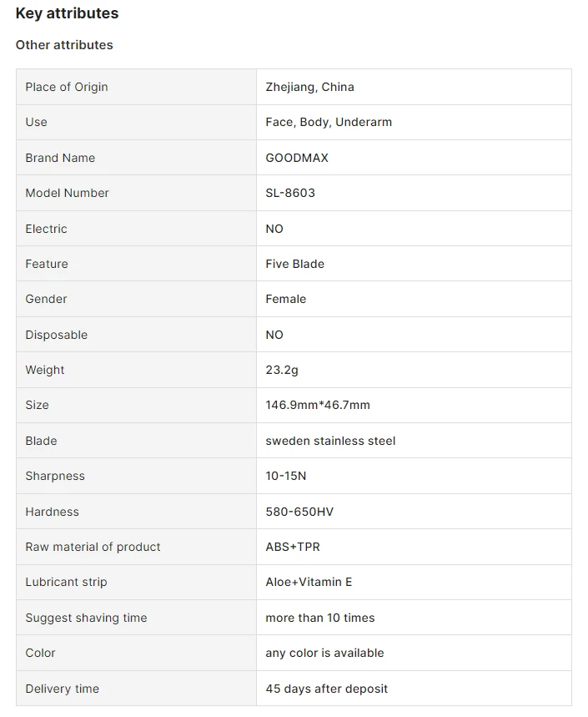Click the 146.9mm*46.7mm size value
Viewport: 588px width, 717px height.
tap(318, 405)
